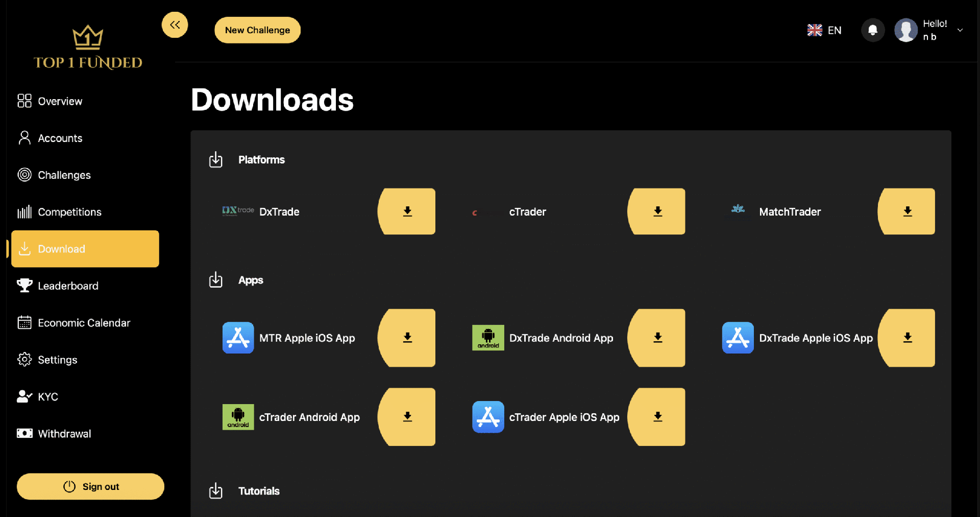980x517 pixels.
Task: Click the Platforms section download icon
Action: [x=216, y=159]
